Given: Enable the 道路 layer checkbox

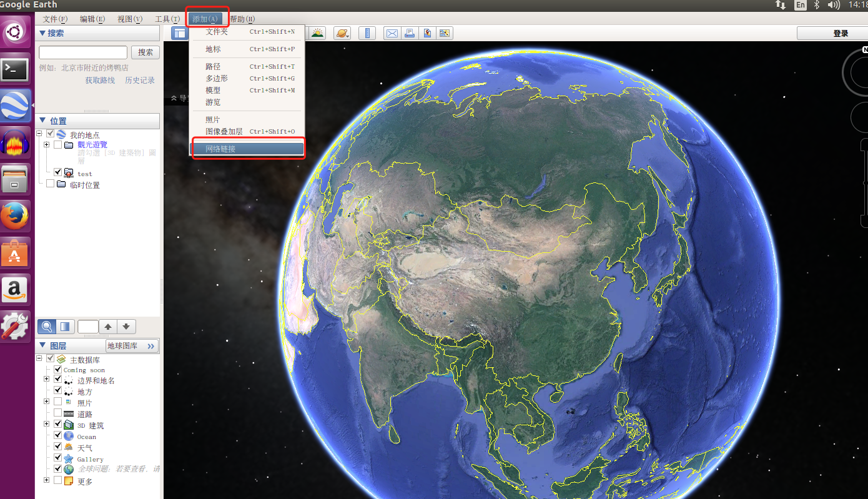Looking at the screenshot, I should click(x=58, y=413).
